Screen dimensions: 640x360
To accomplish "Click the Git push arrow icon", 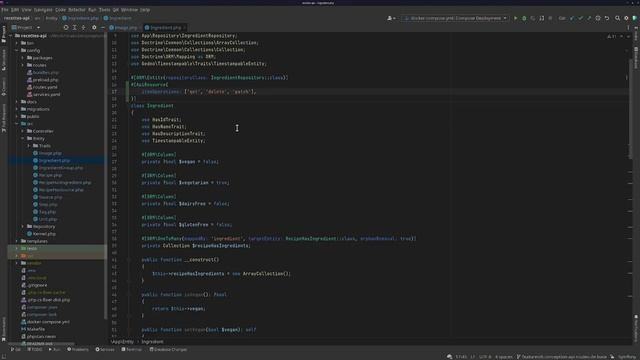I will click(589, 18).
